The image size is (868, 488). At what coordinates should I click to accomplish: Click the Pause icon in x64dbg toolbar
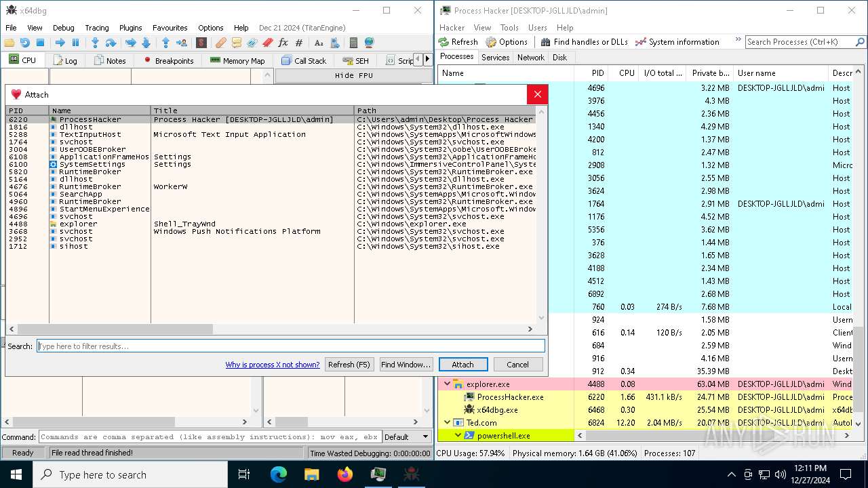point(75,43)
